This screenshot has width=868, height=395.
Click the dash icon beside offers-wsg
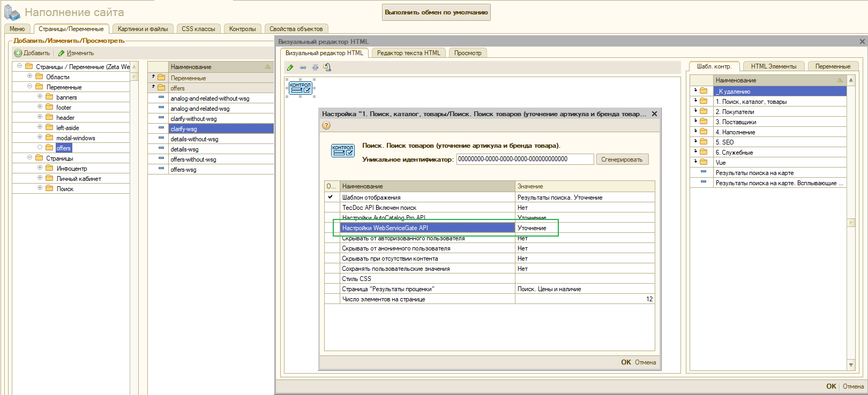tap(161, 169)
